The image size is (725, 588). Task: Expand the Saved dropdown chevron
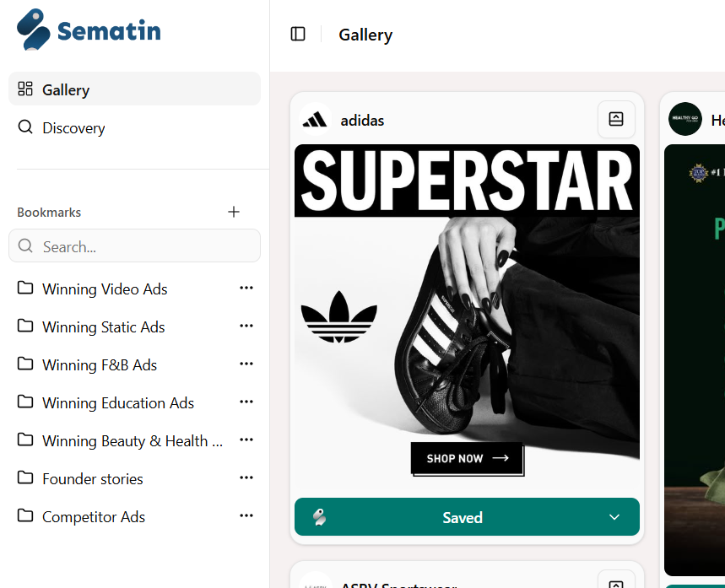click(614, 517)
